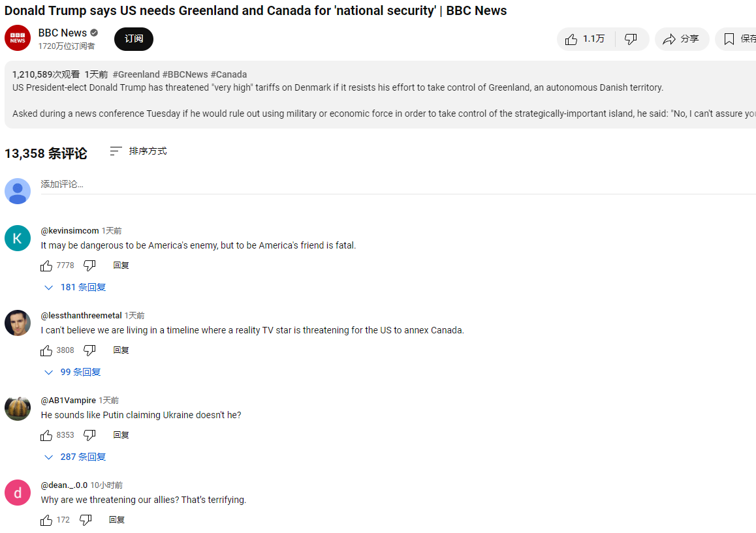756x533 pixels.
Task: Click the share arrow button
Action: pyautogui.click(x=682, y=39)
